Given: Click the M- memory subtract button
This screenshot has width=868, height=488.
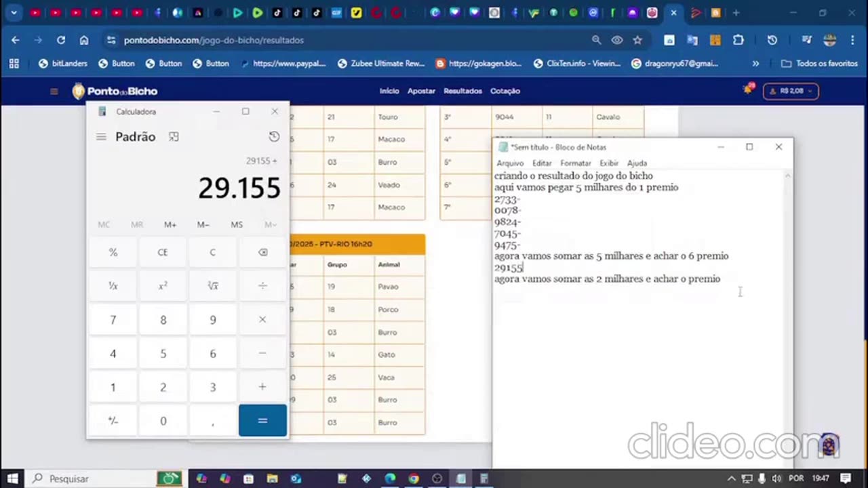Looking at the screenshot, I should [203, 224].
